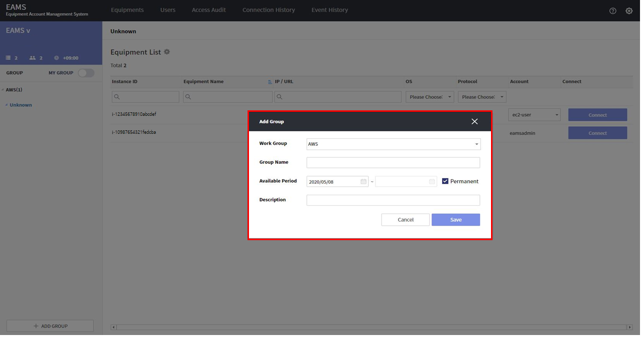Click the Group Name input field
644x344 pixels.
(393, 163)
